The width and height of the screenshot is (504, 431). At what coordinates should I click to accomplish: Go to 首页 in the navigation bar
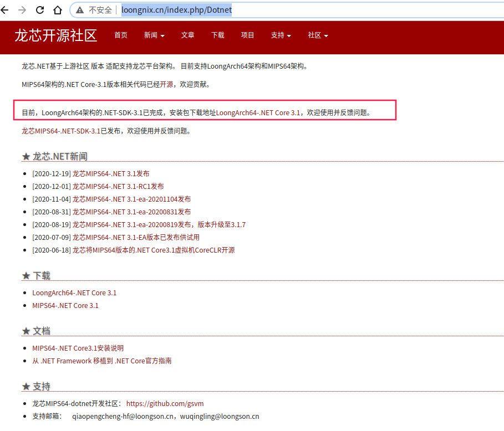tap(121, 35)
